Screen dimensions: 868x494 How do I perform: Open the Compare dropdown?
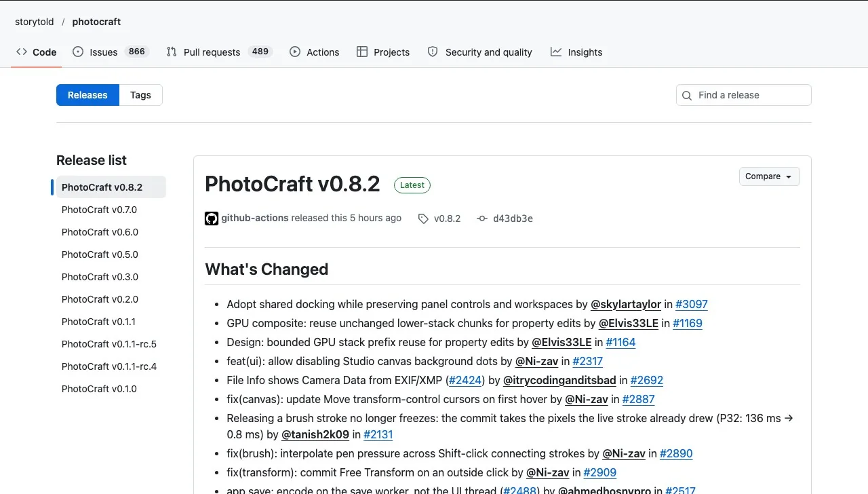point(769,176)
